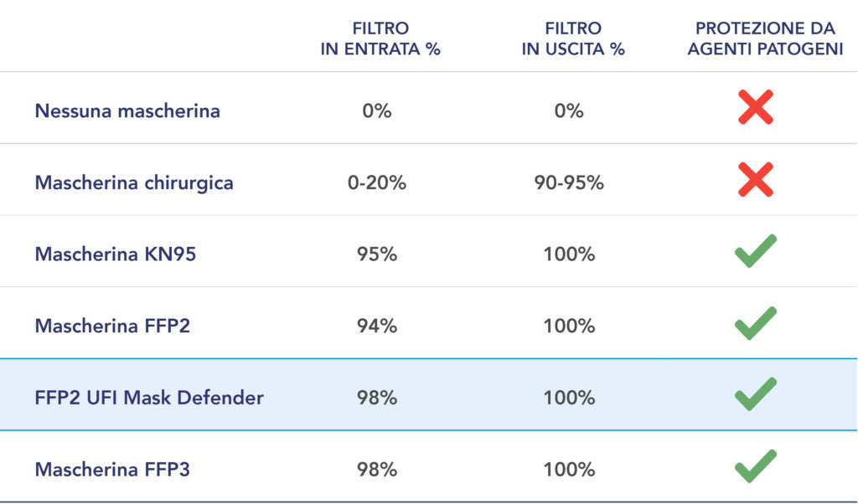Screen dimensions: 858x504
Task: Click the checkmark in FFP2 UFI Mask Defender row
Action: click(756, 394)
